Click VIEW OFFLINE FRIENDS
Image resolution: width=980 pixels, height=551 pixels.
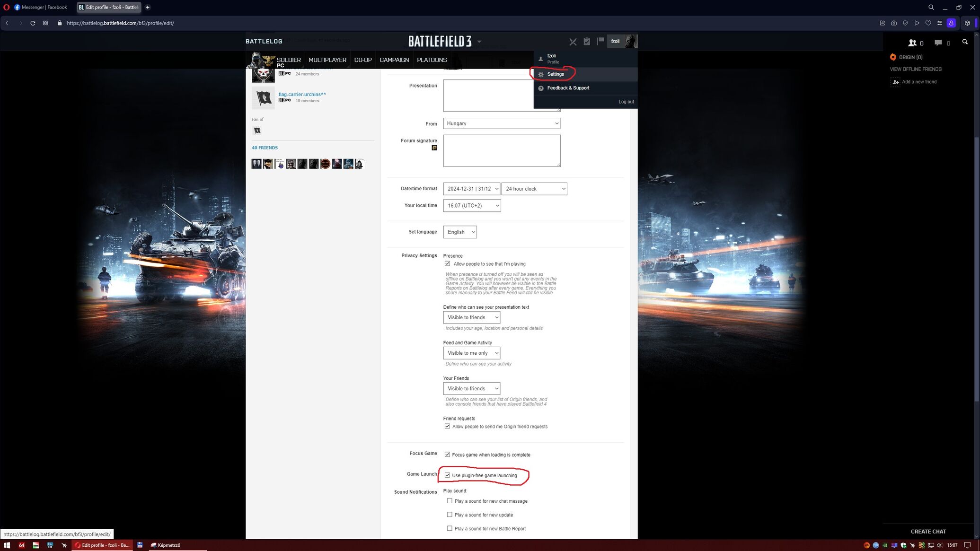(915, 69)
